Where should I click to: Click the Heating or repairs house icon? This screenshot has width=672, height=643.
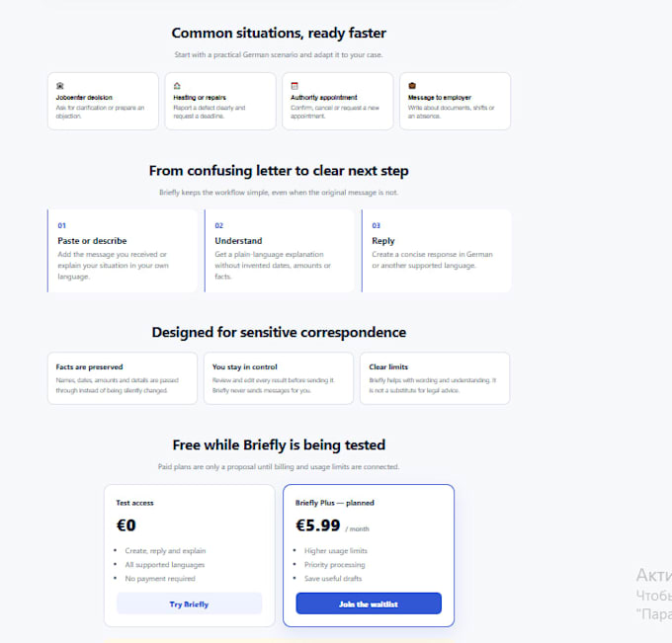pos(177,86)
